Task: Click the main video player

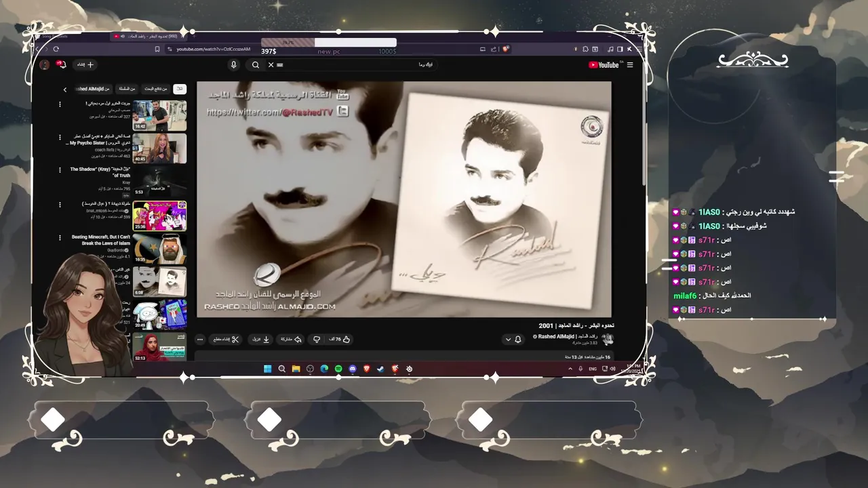Action: click(404, 199)
